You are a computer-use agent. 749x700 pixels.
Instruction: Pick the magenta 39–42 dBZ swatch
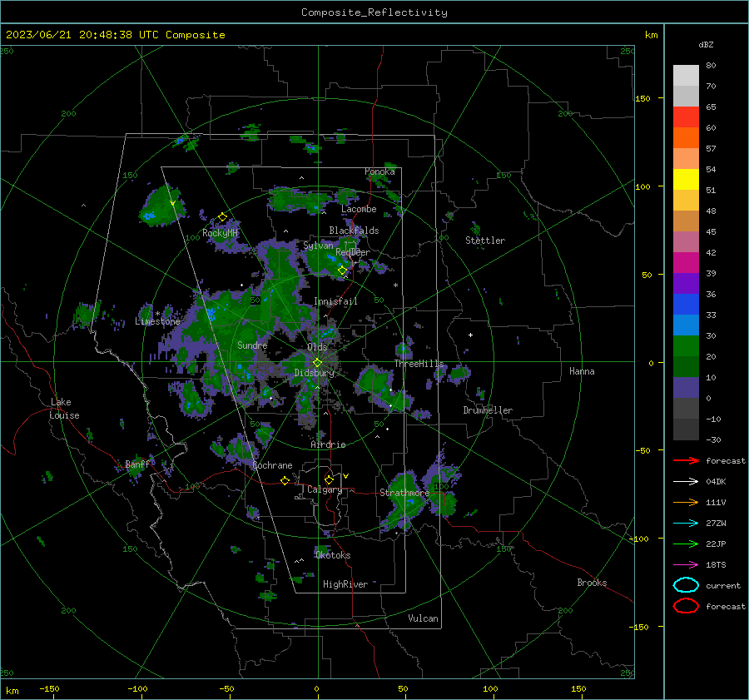point(686,263)
